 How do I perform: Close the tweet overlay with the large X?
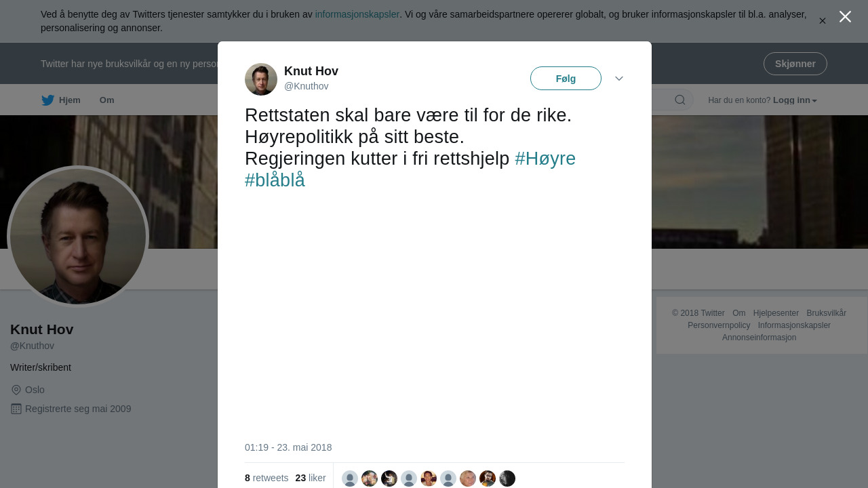[x=845, y=17]
